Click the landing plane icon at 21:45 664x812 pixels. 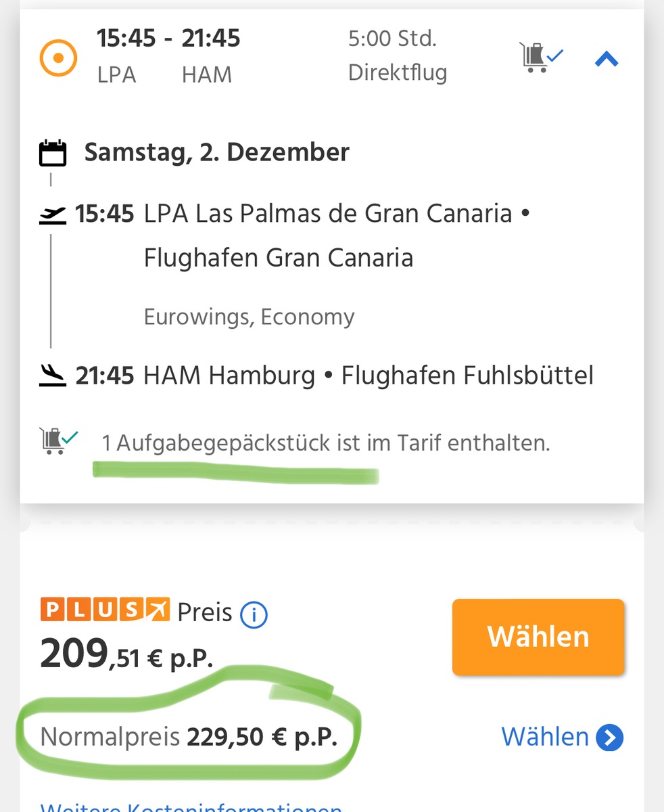pyautogui.click(x=53, y=374)
